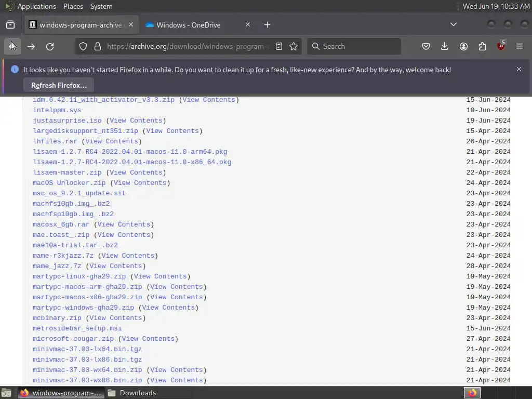Click the Refresh Firefox… button
This screenshot has width=532, height=399.
tap(59, 85)
